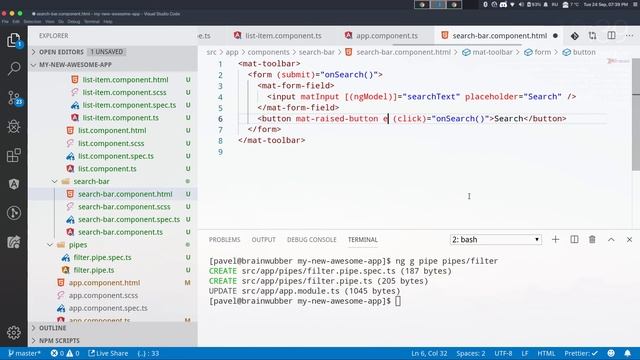Create a new terminal with plus icon

pyautogui.click(x=556, y=240)
